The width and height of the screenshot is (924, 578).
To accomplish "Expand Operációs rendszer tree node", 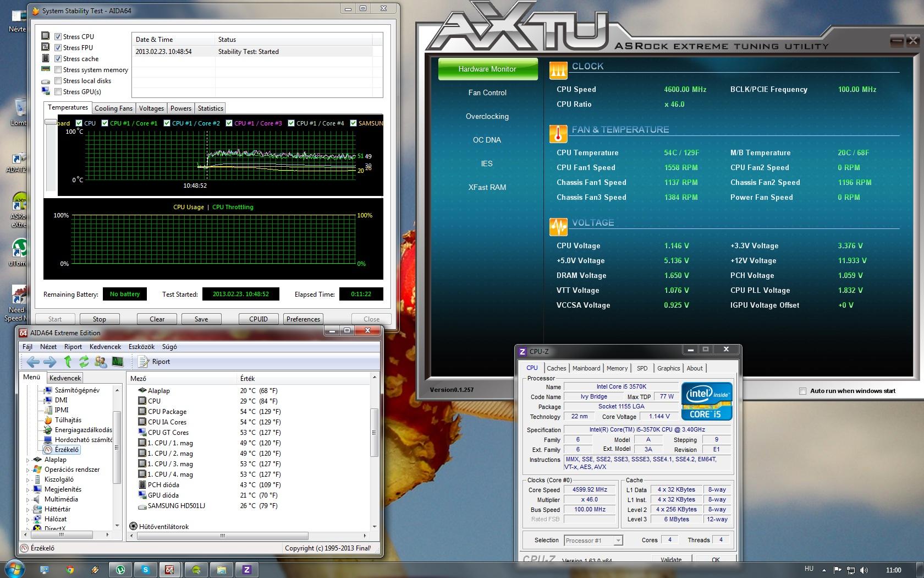I will click(x=28, y=470).
